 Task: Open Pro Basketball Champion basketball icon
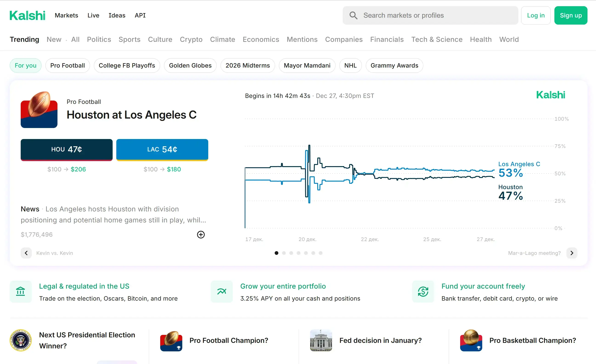point(471,340)
